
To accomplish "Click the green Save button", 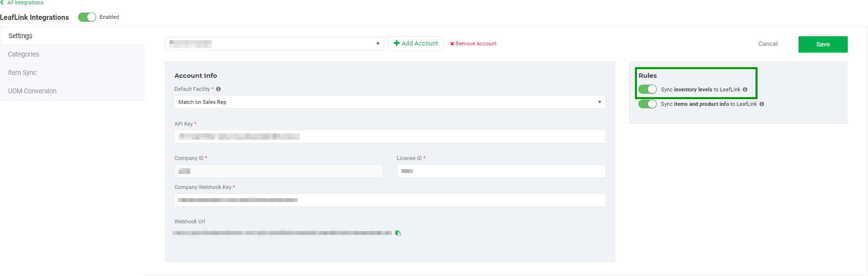I will pos(823,44).
